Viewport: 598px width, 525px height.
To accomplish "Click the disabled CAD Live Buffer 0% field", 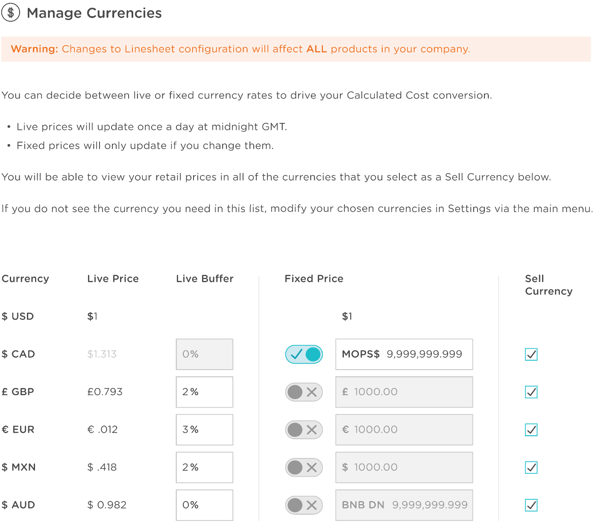I will click(x=204, y=354).
